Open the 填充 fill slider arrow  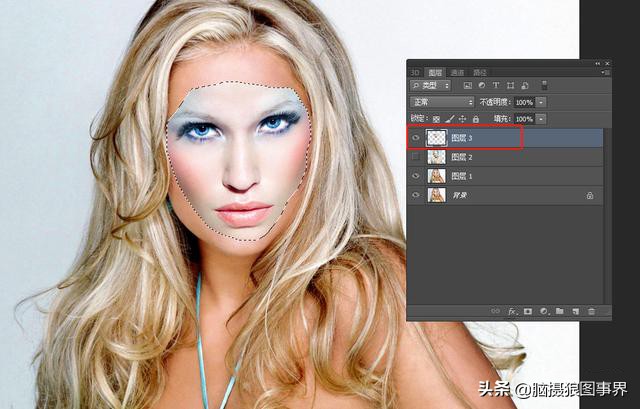tap(541, 119)
